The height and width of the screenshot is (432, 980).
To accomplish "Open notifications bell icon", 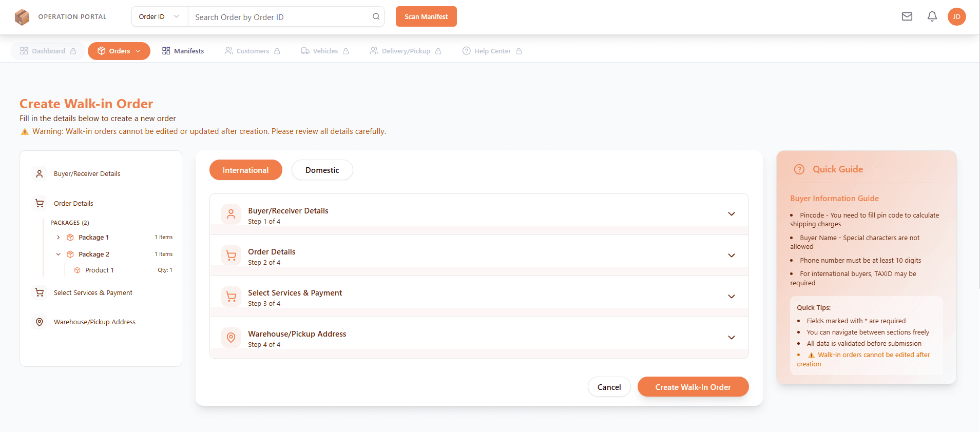I will [932, 16].
